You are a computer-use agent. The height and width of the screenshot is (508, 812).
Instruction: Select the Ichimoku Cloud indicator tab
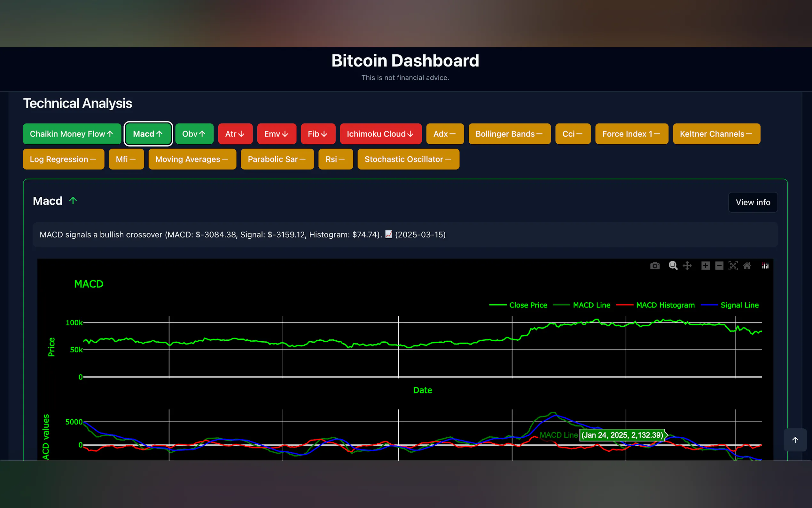pyautogui.click(x=380, y=134)
